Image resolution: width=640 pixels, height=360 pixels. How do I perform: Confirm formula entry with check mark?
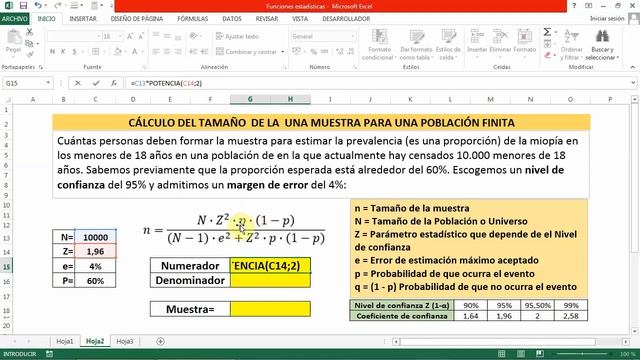[96, 83]
